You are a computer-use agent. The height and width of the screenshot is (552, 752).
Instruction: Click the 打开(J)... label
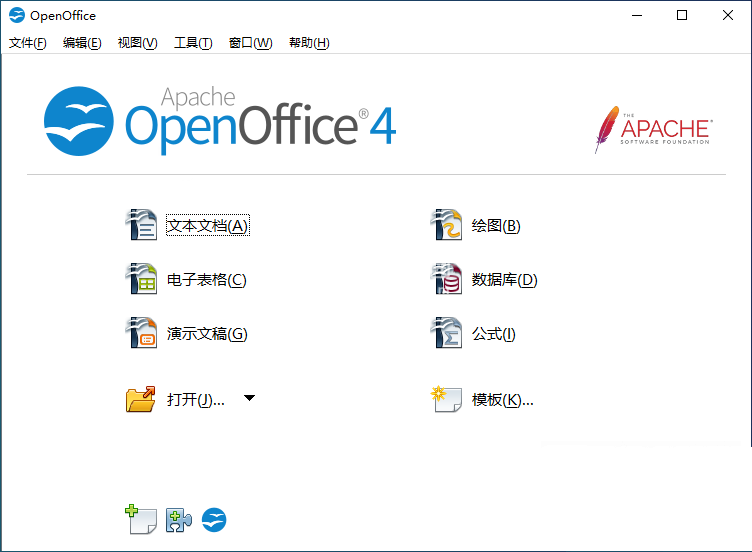196,399
